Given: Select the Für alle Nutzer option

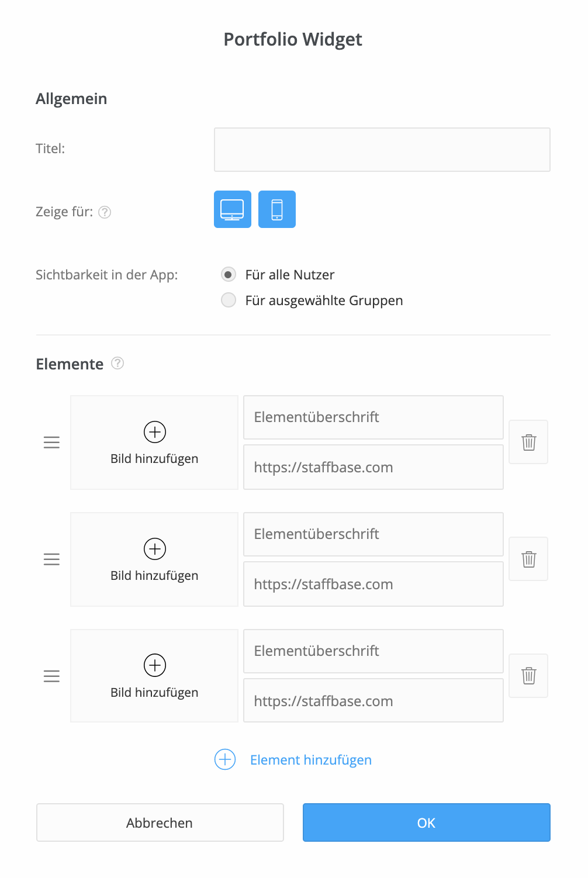Looking at the screenshot, I should pyautogui.click(x=228, y=274).
